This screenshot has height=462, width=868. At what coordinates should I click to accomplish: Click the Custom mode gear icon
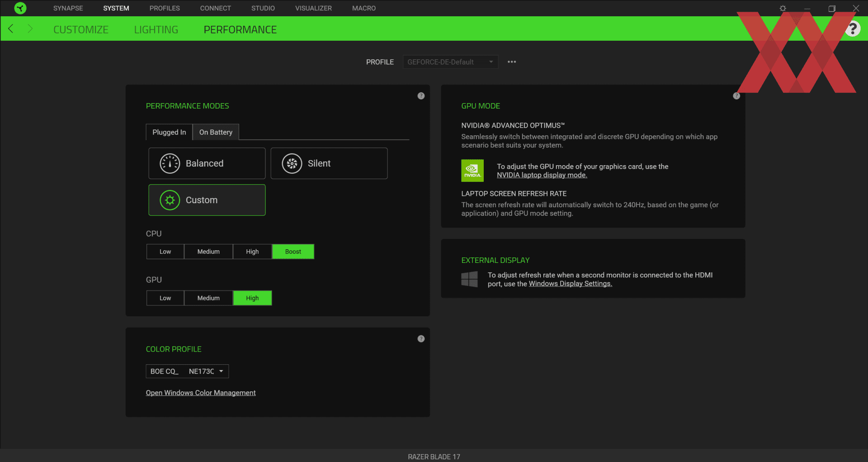coord(170,200)
